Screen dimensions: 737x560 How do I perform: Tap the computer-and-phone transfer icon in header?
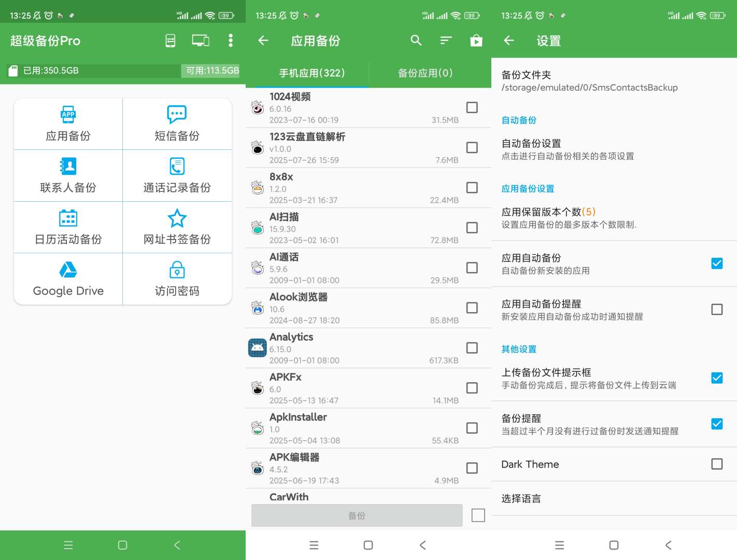[x=201, y=40]
